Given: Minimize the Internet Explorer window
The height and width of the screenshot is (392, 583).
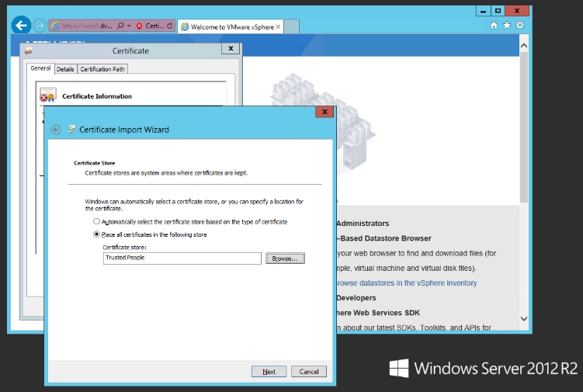Looking at the screenshot, I should pyautogui.click(x=483, y=11).
